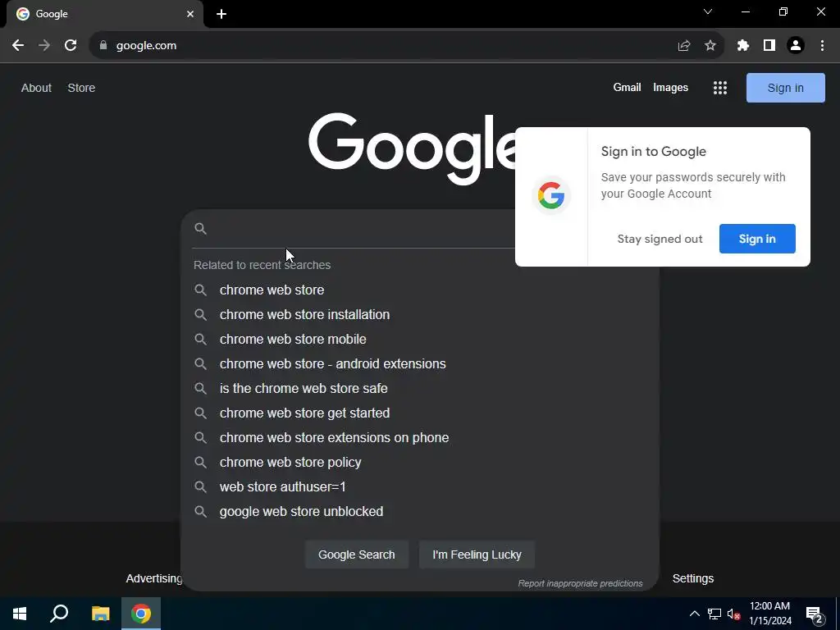Select "chrome web store extensions on phone"
840x630 pixels.
(420, 438)
